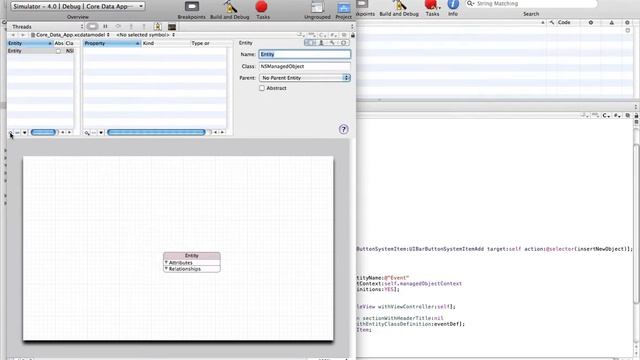640x360 pixels.
Task: Click the Pause button in debugger bar
Action: point(105,27)
